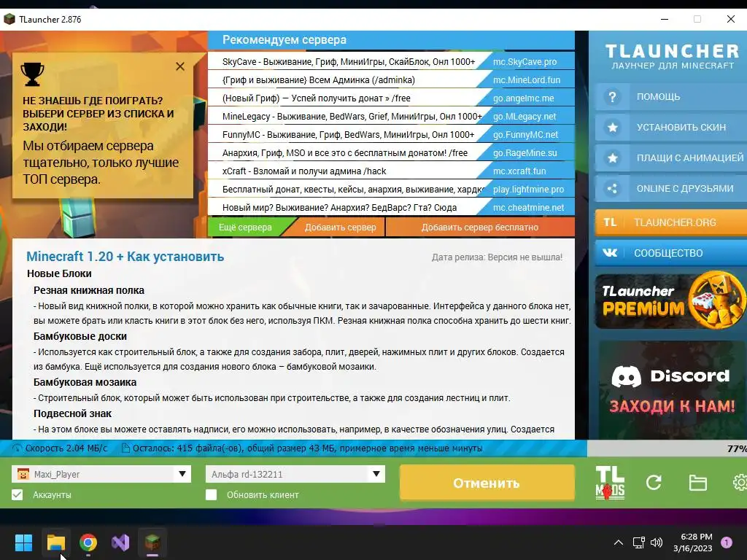Click server address play.lightmine.pro

point(528,190)
